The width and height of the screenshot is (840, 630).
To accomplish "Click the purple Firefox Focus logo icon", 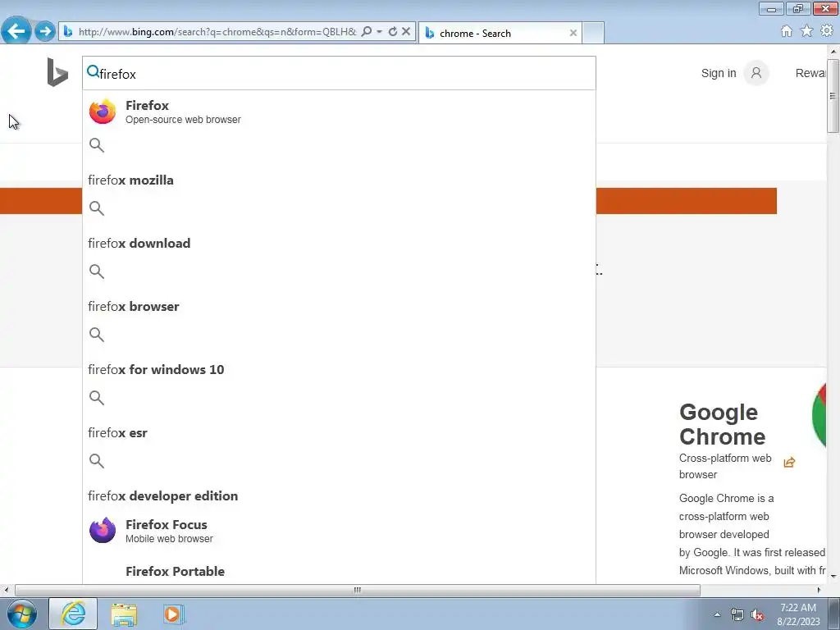I will click(103, 531).
